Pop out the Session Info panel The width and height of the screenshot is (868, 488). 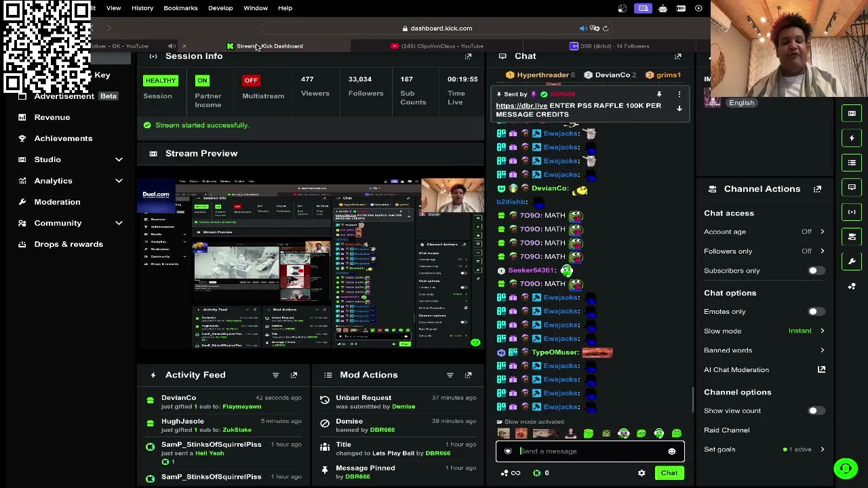click(x=468, y=56)
